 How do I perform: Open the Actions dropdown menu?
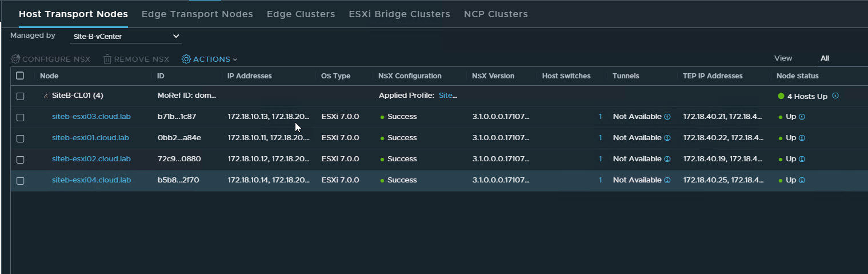tap(209, 59)
